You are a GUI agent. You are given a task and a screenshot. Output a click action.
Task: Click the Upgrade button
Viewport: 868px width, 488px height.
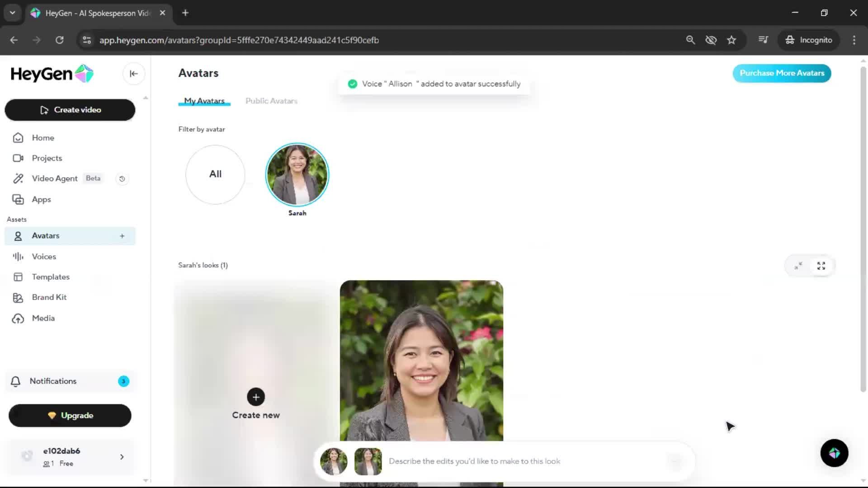pyautogui.click(x=70, y=416)
